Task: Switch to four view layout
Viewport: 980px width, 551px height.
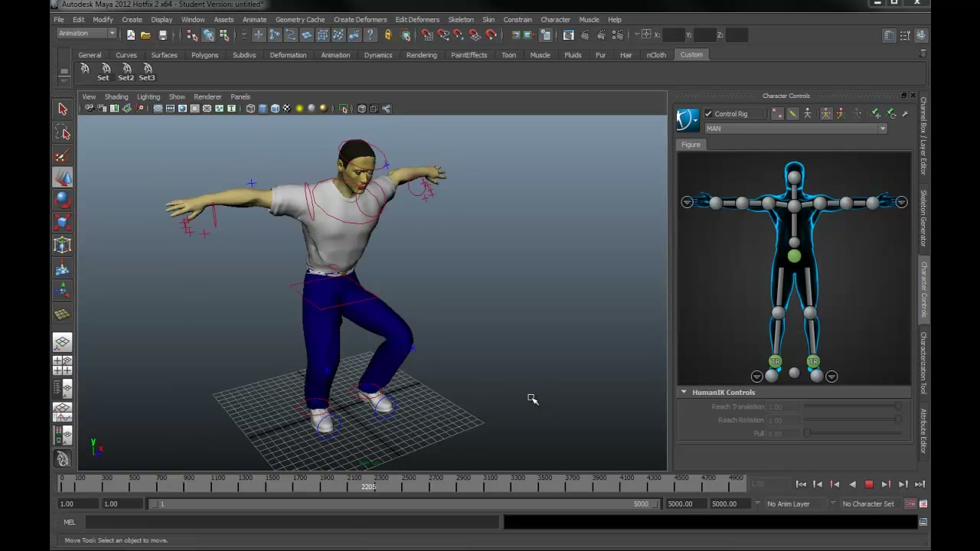Action: pos(63,365)
